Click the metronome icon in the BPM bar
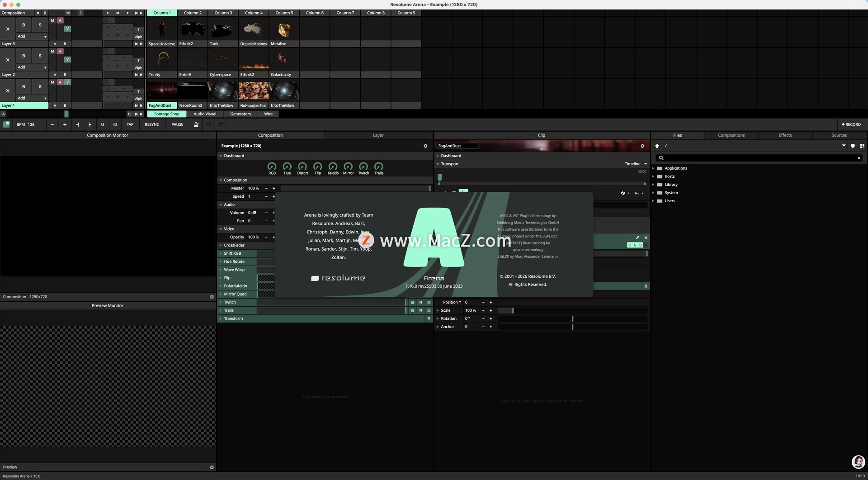The image size is (868, 480). pyautogui.click(x=196, y=124)
